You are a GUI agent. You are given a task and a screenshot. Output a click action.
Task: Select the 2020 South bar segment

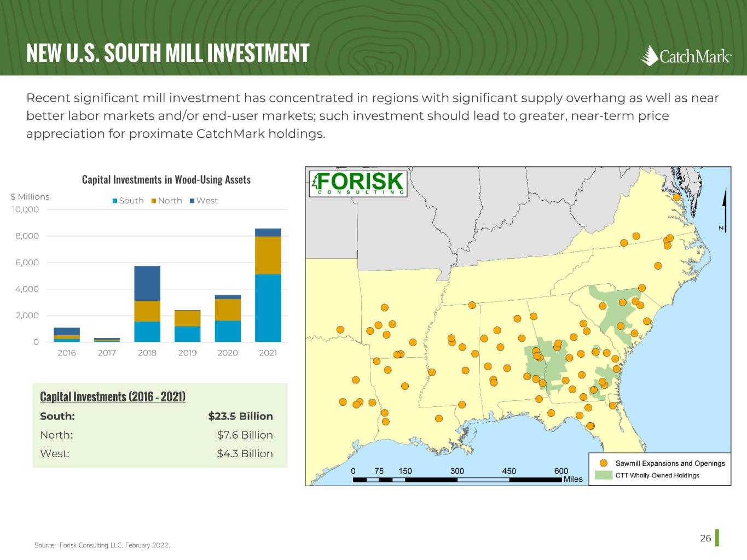228,331
